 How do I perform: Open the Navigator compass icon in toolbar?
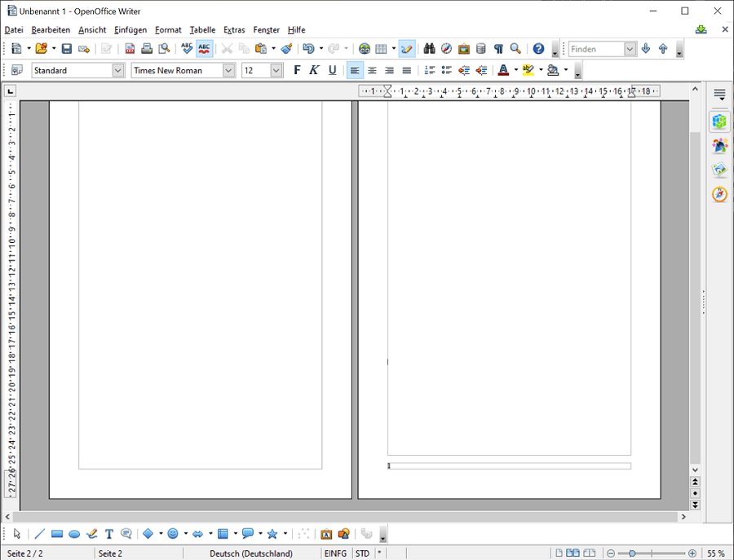click(447, 49)
